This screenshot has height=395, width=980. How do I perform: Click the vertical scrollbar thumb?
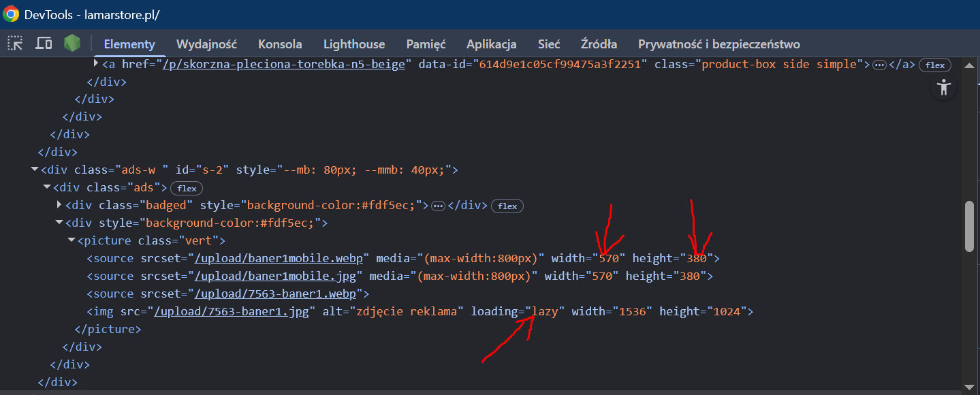click(x=970, y=225)
